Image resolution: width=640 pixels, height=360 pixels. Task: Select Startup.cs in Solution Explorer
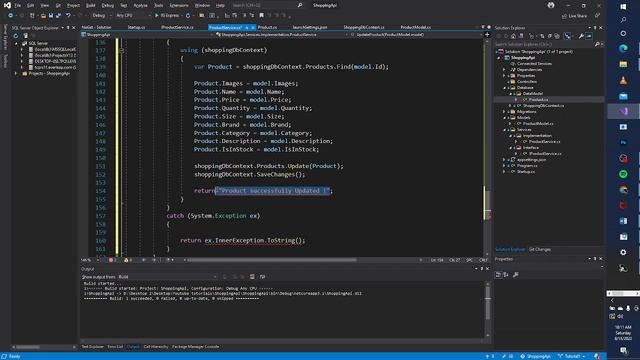[526, 172]
